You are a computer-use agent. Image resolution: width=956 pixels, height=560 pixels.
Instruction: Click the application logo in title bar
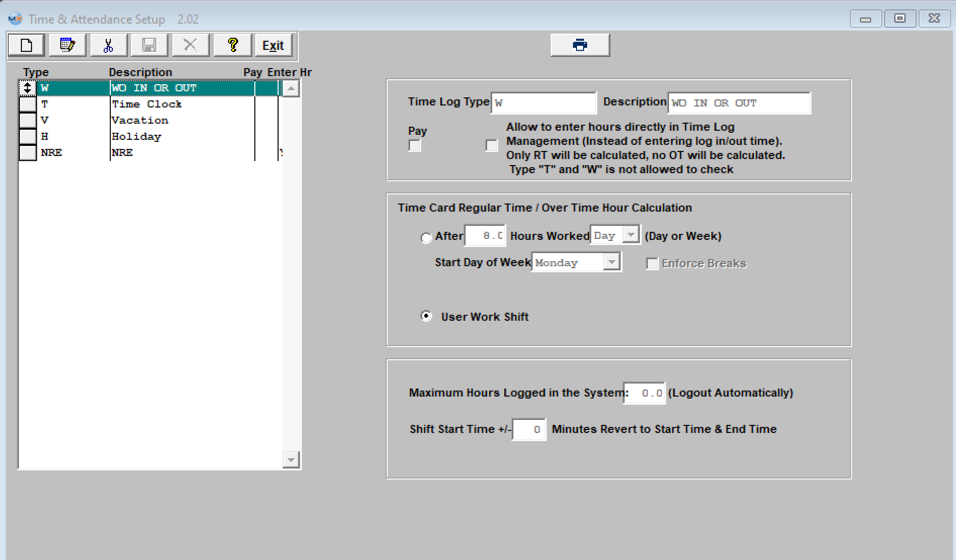pos(15,19)
